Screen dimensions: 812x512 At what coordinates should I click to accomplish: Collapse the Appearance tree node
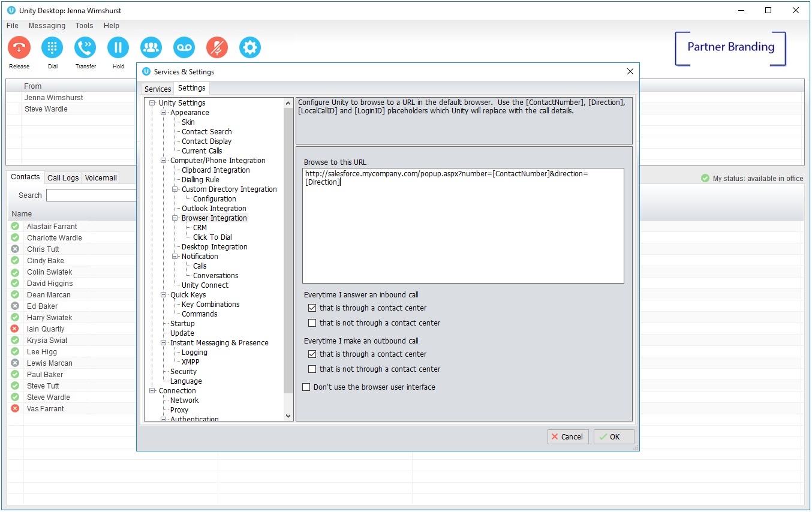tap(164, 113)
